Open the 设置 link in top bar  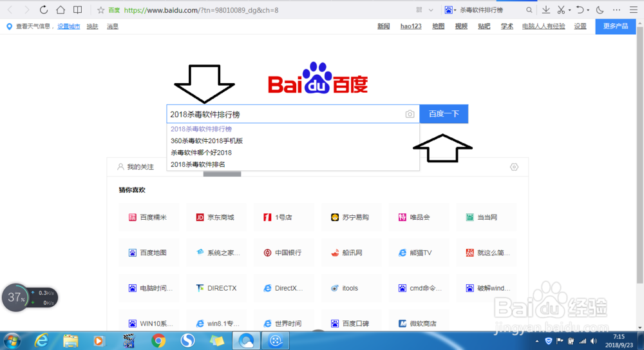pos(580,26)
